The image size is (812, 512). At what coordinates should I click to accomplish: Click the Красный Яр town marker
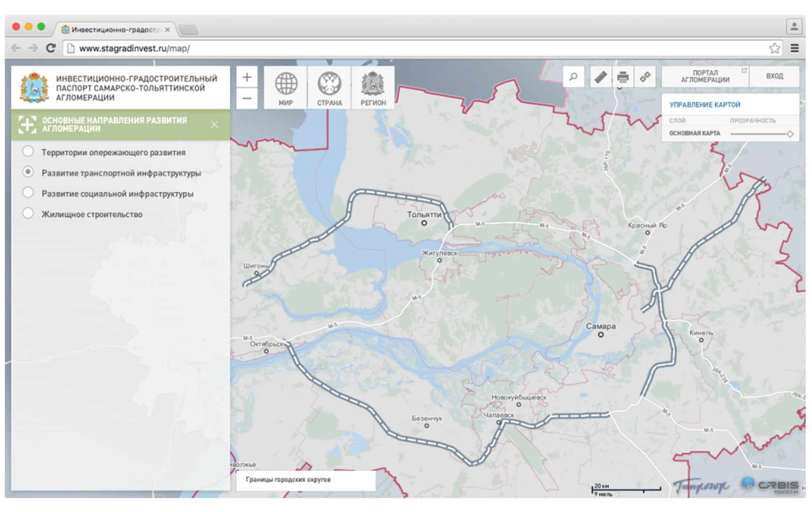click(647, 233)
